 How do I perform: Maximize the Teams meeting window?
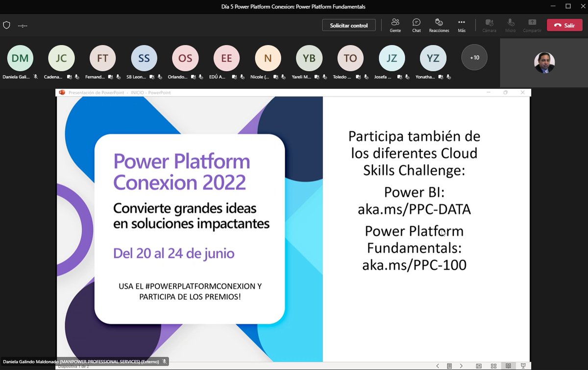[568, 6]
